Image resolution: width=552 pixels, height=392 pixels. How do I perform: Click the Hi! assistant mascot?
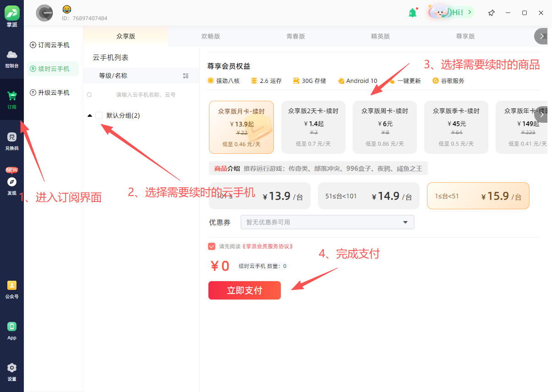coord(450,12)
